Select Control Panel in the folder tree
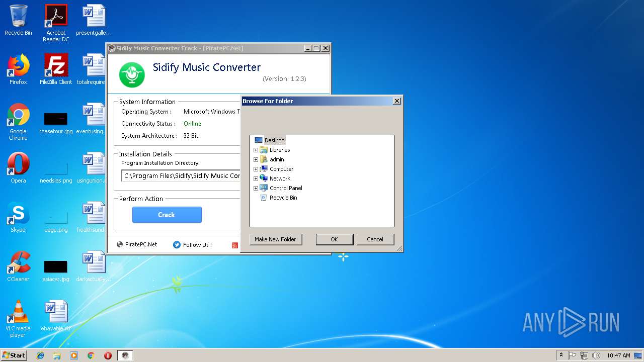 coord(286,188)
